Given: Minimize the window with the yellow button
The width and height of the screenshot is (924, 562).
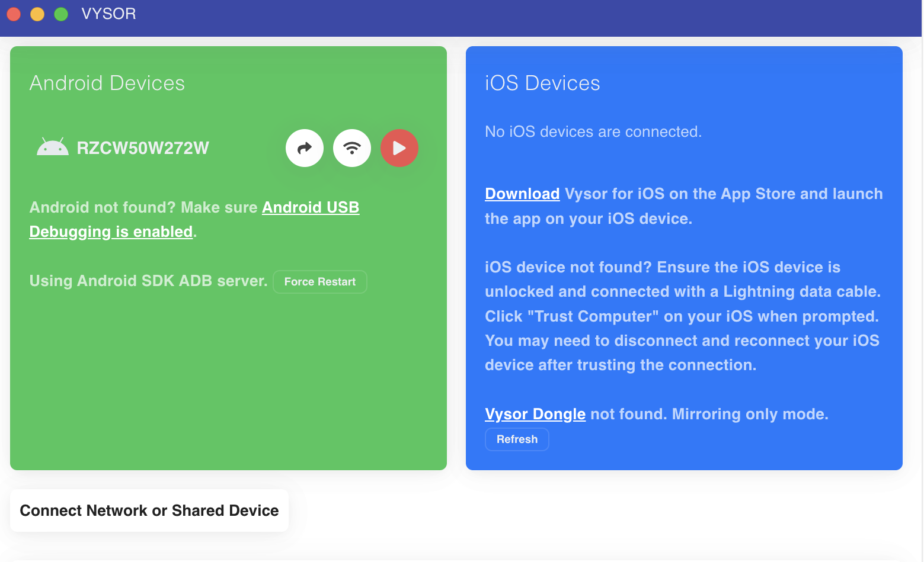Looking at the screenshot, I should pos(37,14).
